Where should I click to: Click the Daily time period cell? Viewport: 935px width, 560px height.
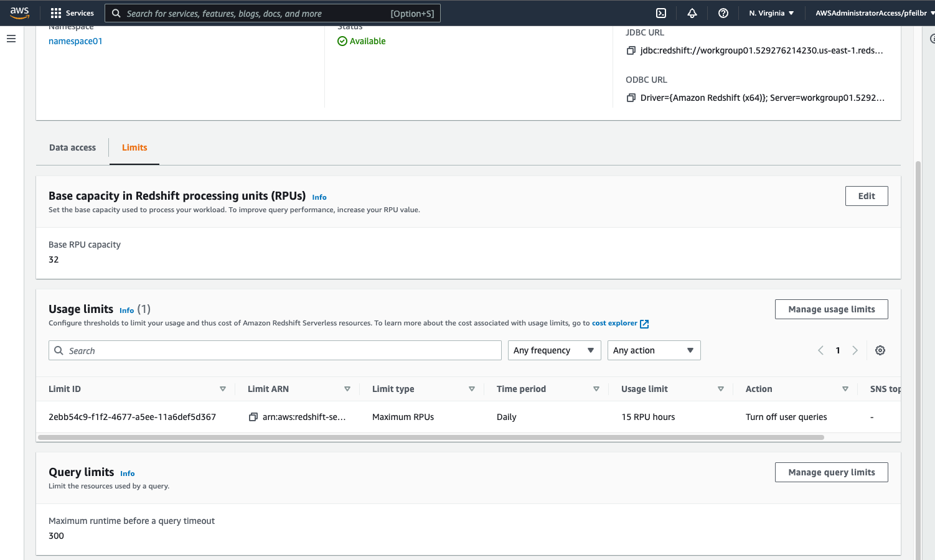pyautogui.click(x=507, y=417)
